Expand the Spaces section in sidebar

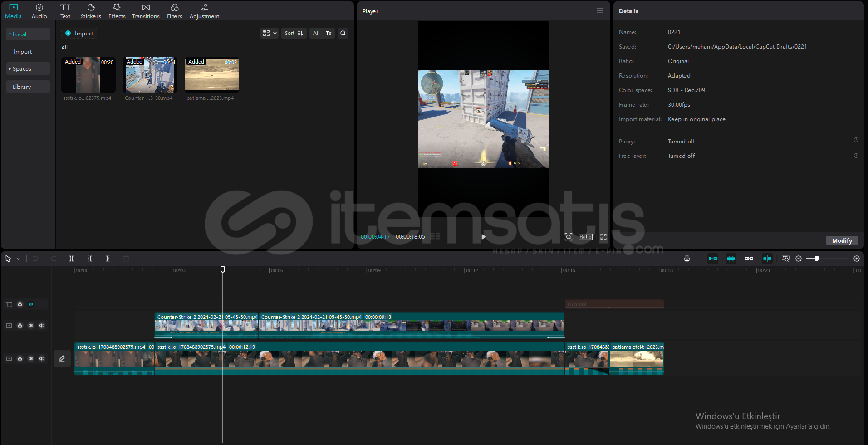28,68
